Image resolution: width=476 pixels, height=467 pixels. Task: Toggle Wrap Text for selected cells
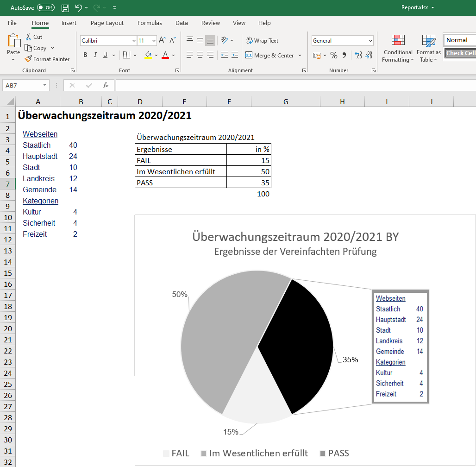(x=262, y=41)
